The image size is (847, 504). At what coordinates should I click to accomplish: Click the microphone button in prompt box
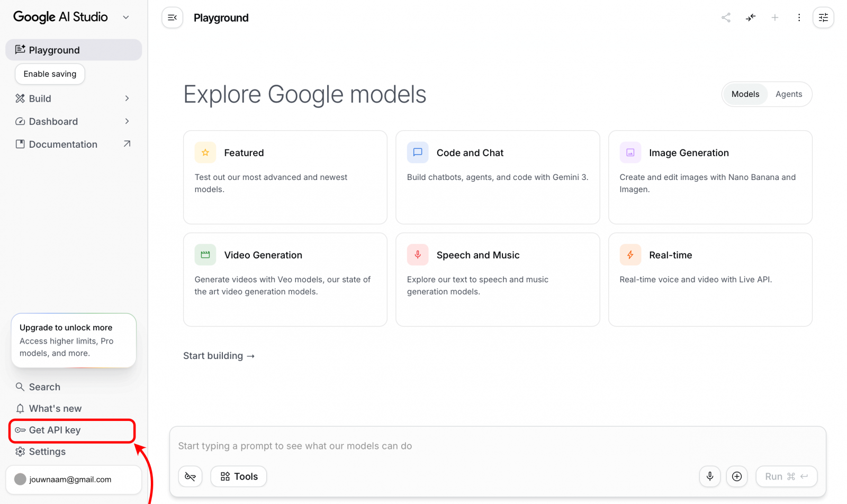pos(710,476)
